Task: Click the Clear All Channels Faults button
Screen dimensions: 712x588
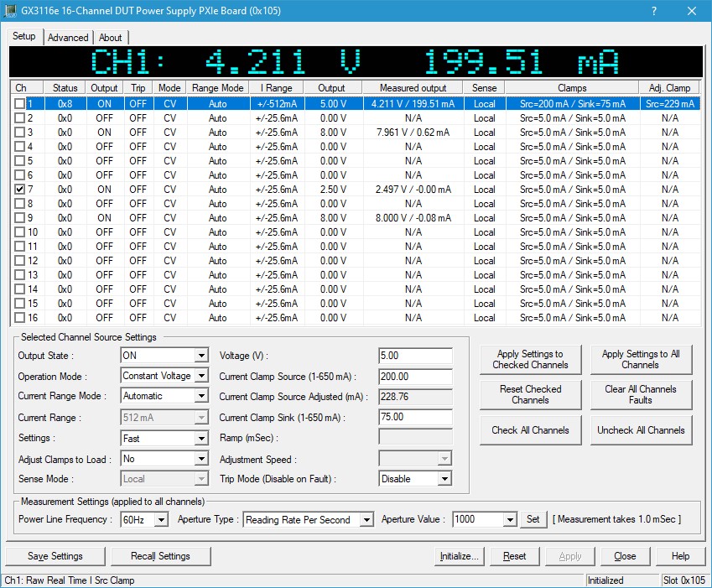Action: tap(641, 394)
